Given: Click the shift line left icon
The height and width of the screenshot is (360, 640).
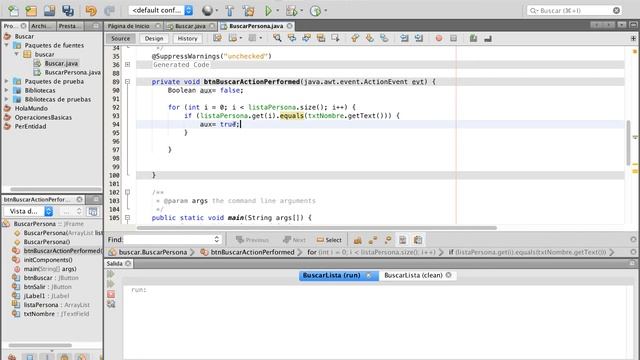Looking at the screenshot, I should point(404,38).
